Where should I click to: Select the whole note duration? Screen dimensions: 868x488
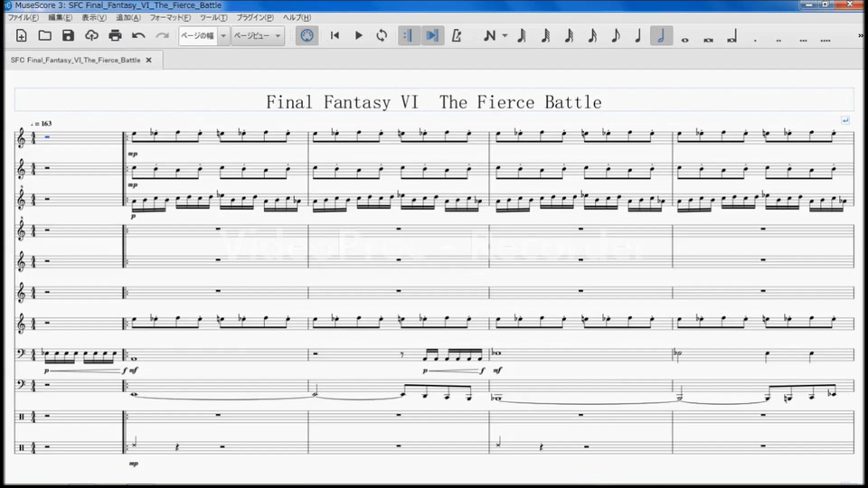pyautogui.click(x=684, y=39)
